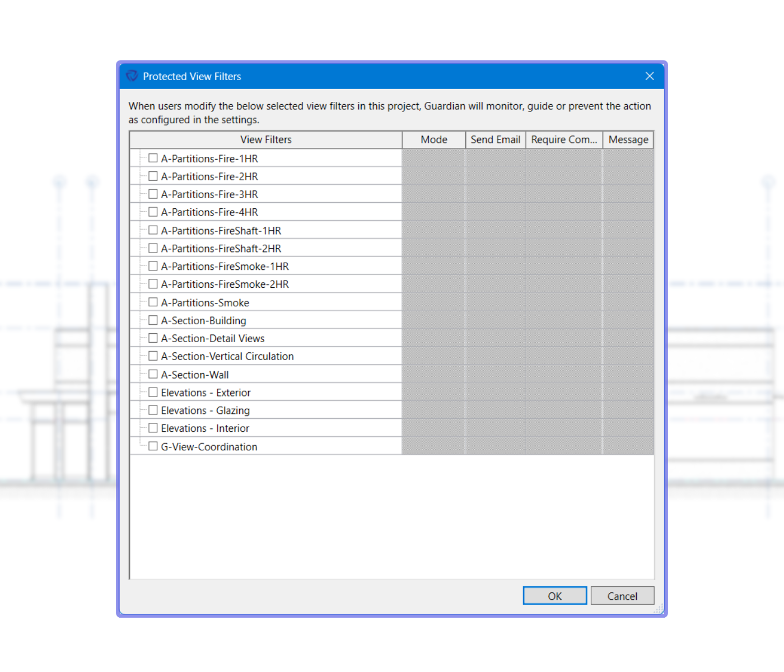This screenshot has height=672, width=784.
Task: Enable the Elevations - Interior filter
Action: click(153, 428)
